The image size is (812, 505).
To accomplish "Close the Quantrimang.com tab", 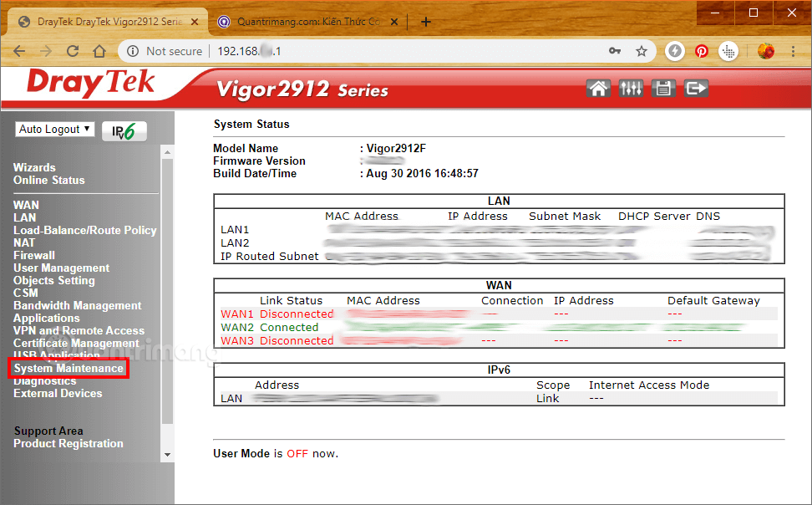I will coord(394,22).
